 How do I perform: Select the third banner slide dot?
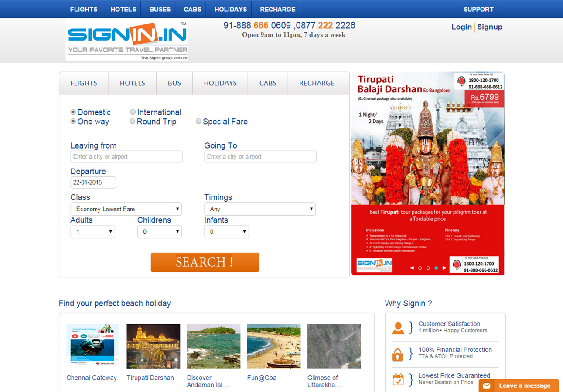tap(436, 268)
